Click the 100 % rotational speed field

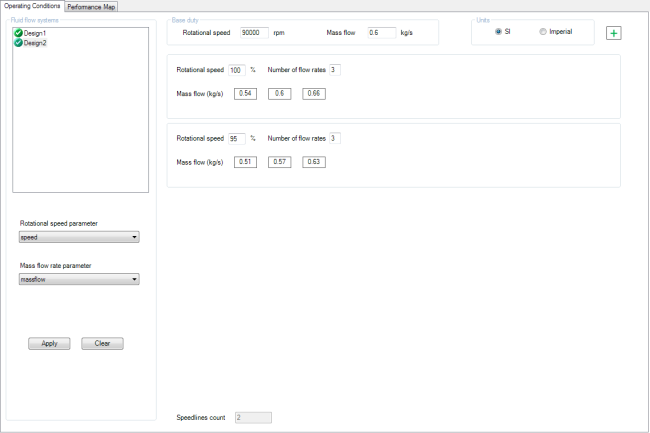tap(237, 69)
